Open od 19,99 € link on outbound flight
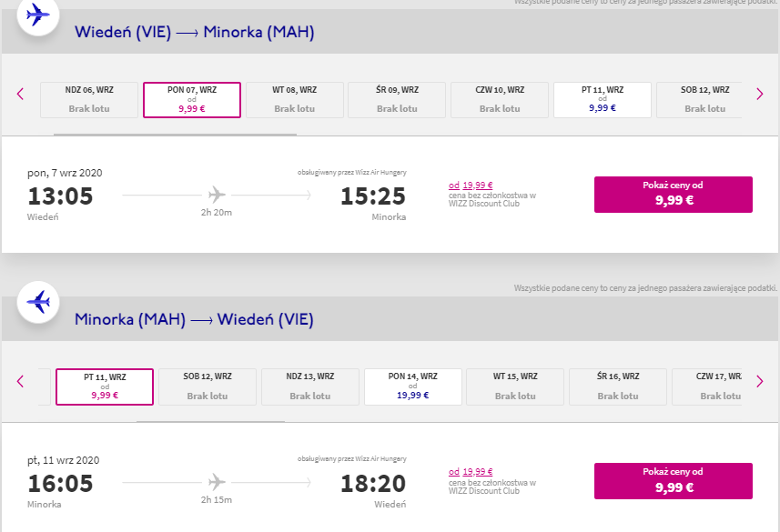The width and height of the screenshot is (780, 532). pos(471,185)
